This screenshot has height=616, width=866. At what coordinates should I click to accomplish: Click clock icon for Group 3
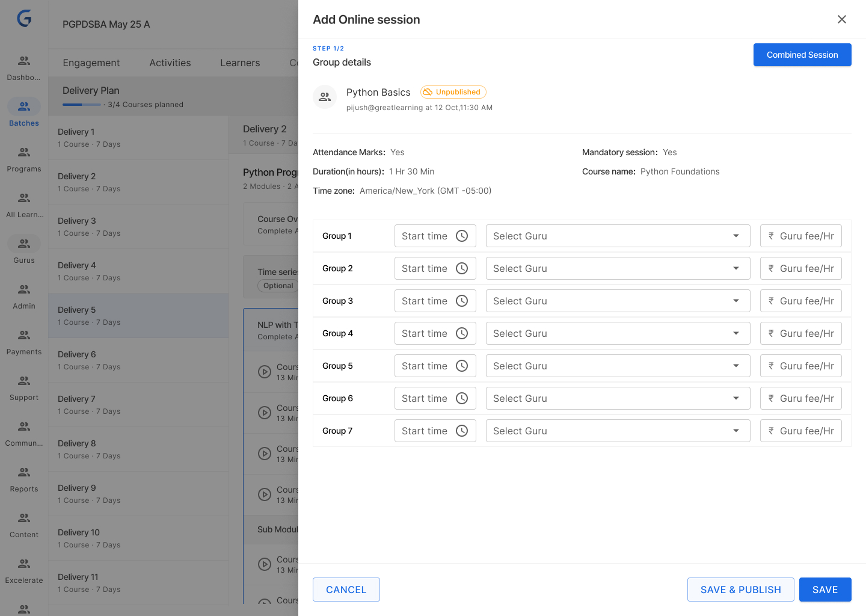click(462, 301)
